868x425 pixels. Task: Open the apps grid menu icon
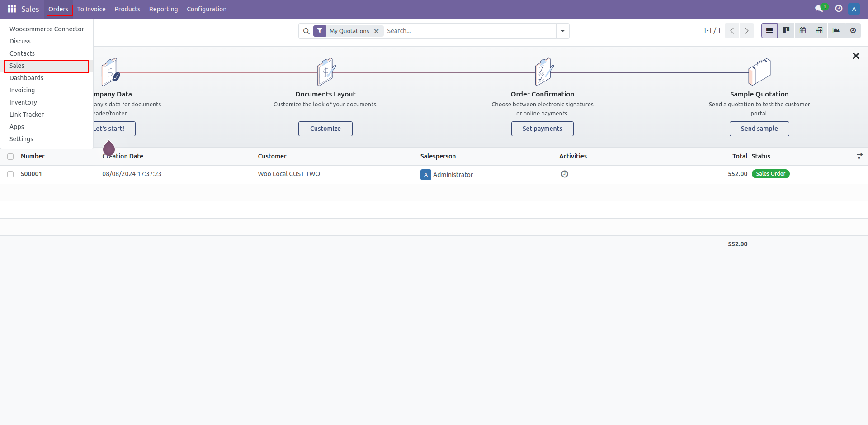12,9
